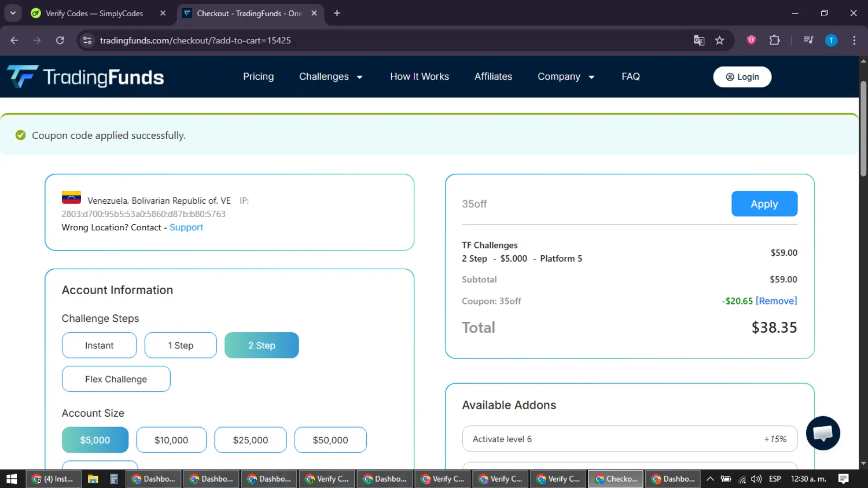Screen dimensions: 868x488
Task: Open the How It Works page
Action: [420, 76]
